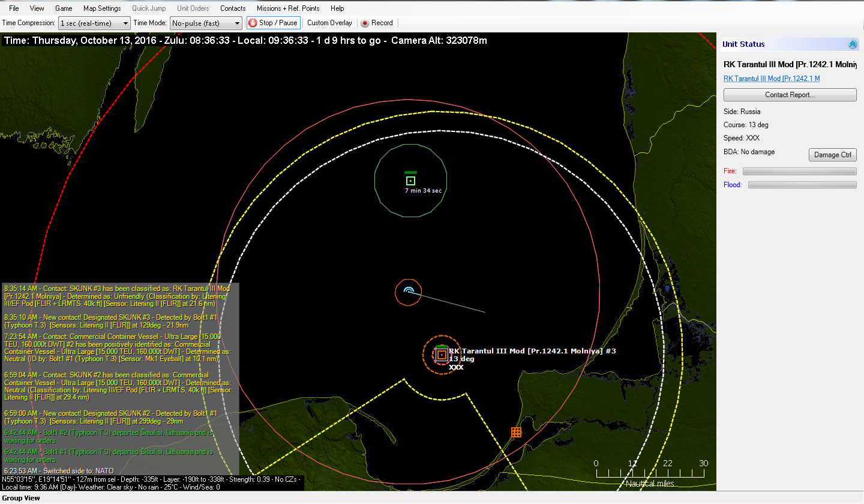Image resolution: width=864 pixels, height=504 pixels.
Task: Toggle the Custom Overlay button
Action: 329,23
